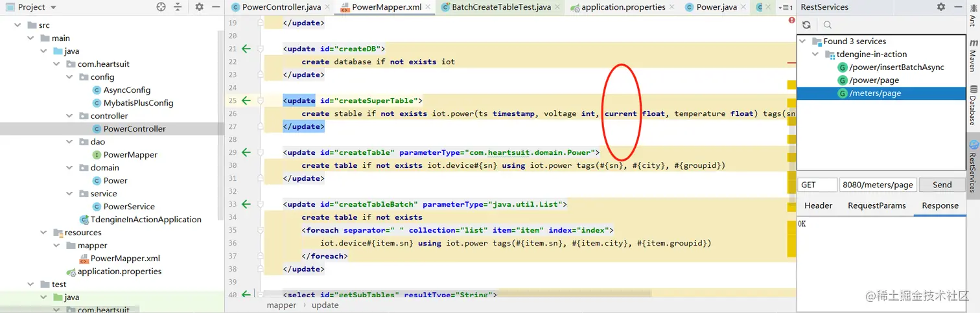Open Project panel settings gear
This screenshot has width=980, height=313.
coord(199,7)
